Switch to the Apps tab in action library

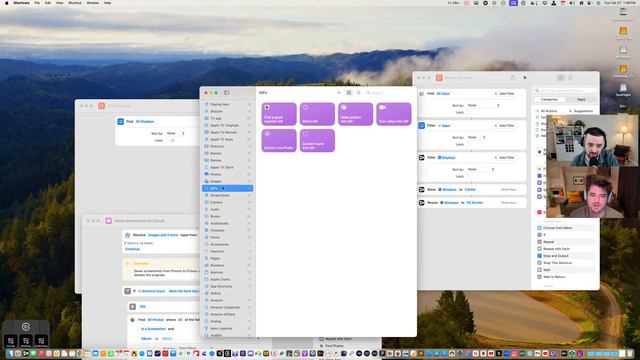pos(581,100)
